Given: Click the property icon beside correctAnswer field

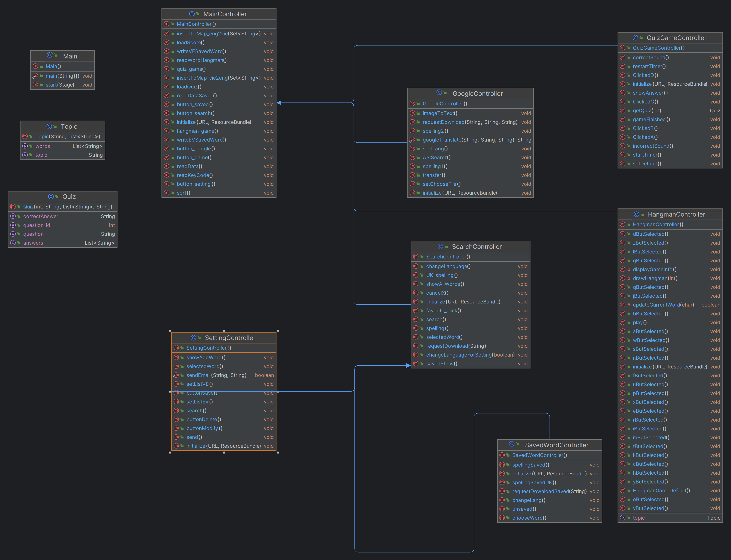Looking at the screenshot, I should pyautogui.click(x=13, y=216).
